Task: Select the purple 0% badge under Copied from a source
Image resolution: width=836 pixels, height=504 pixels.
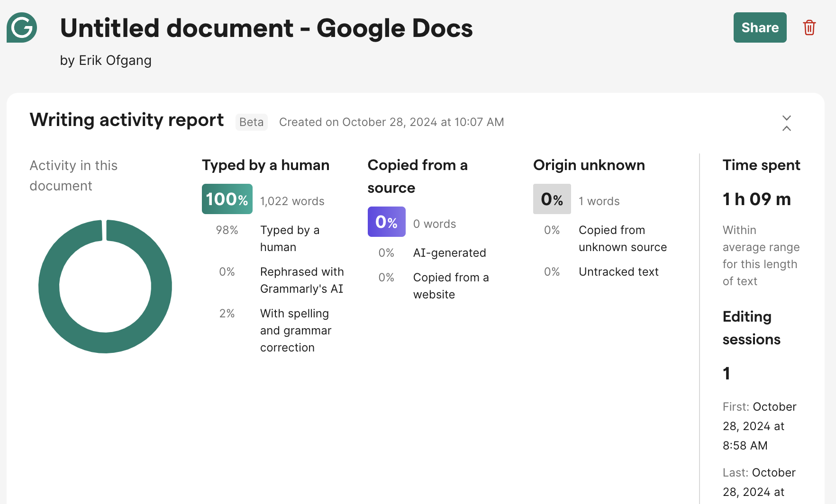Action: click(x=386, y=221)
